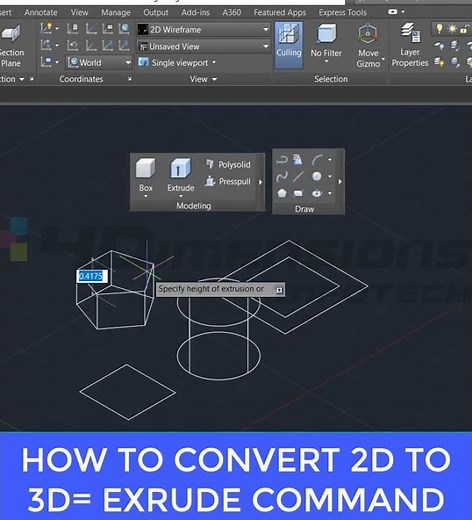Image resolution: width=472 pixels, height=520 pixels.
Task: Select the Ellipse tool in Draw panel
Action: coord(317,193)
